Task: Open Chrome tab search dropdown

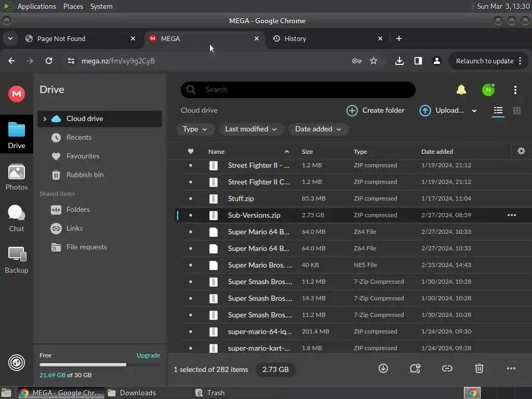Action: click(10, 38)
